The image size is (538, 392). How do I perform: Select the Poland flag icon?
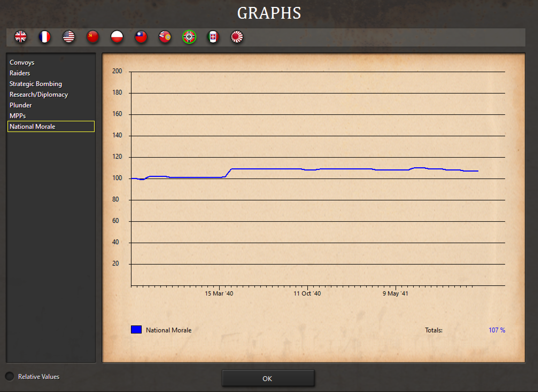click(x=117, y=37)
